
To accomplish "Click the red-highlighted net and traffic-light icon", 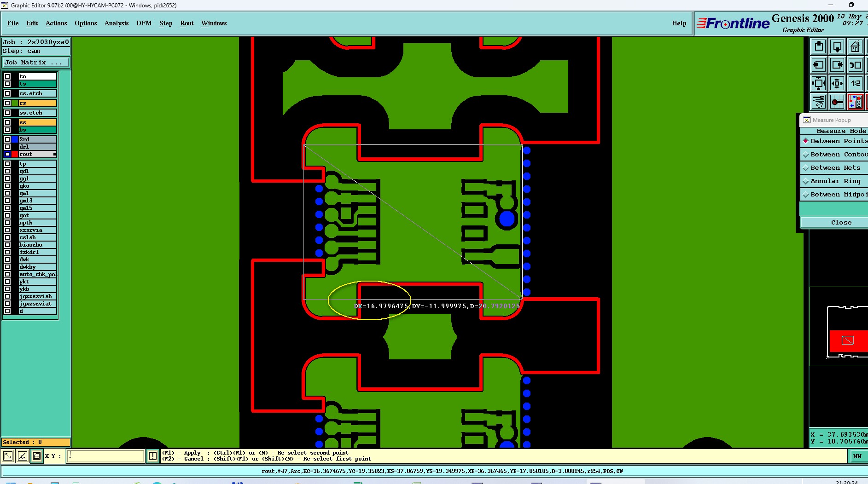I will pyautogui.click(x=856, y=102).
